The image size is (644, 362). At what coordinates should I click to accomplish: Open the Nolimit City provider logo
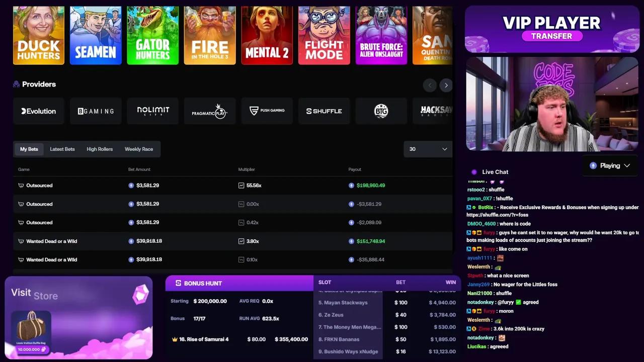click(x=153, y=111)
